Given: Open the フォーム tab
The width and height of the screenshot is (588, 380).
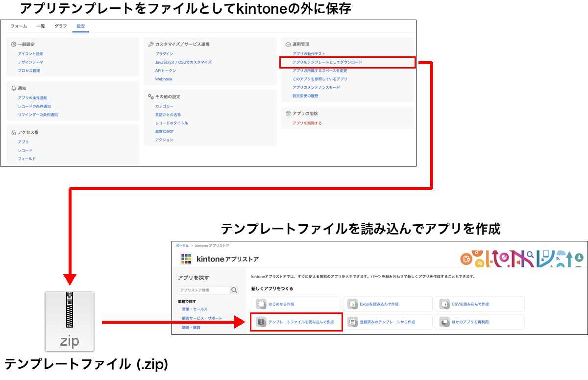Looking at the screenshot, I should [19, 26].
